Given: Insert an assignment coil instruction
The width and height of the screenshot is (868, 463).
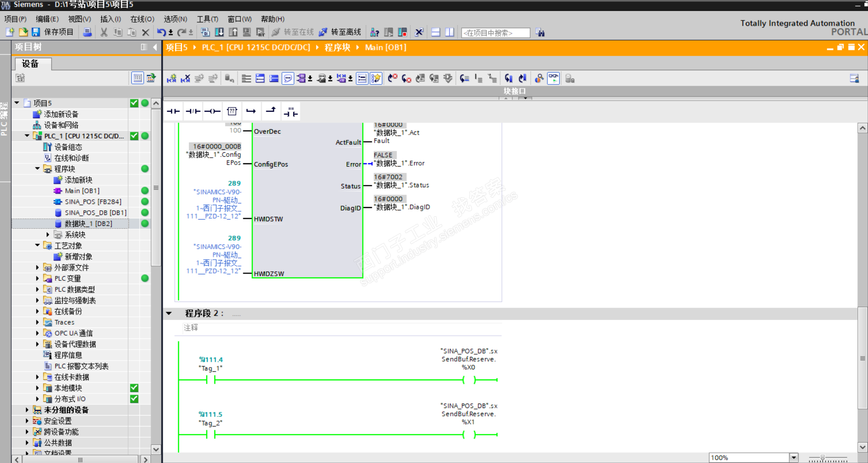Looking at the screenshot, I should coord(212,111).
